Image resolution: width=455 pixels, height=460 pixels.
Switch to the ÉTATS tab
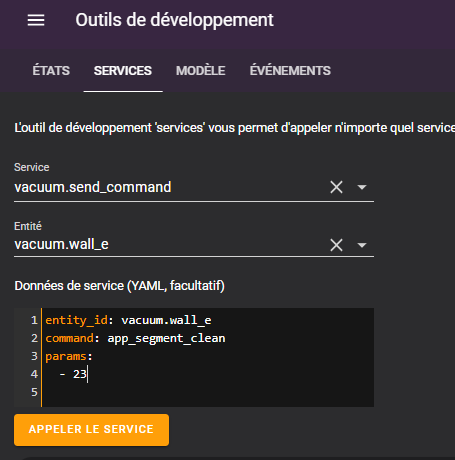[x=51, y=71]
